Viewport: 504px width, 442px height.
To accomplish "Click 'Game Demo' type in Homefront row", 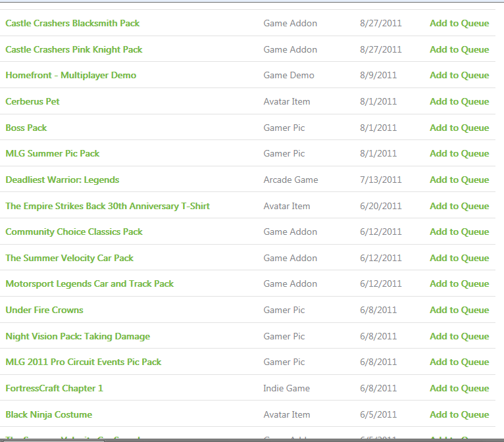I will click(289, 76).
